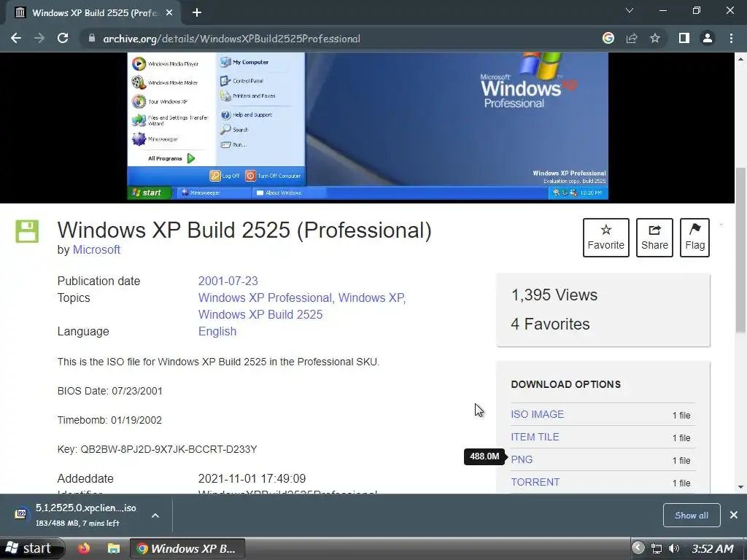Click the forward navigation arrow
The height and width of the screenshot is (560, 747).
point(39,38)
